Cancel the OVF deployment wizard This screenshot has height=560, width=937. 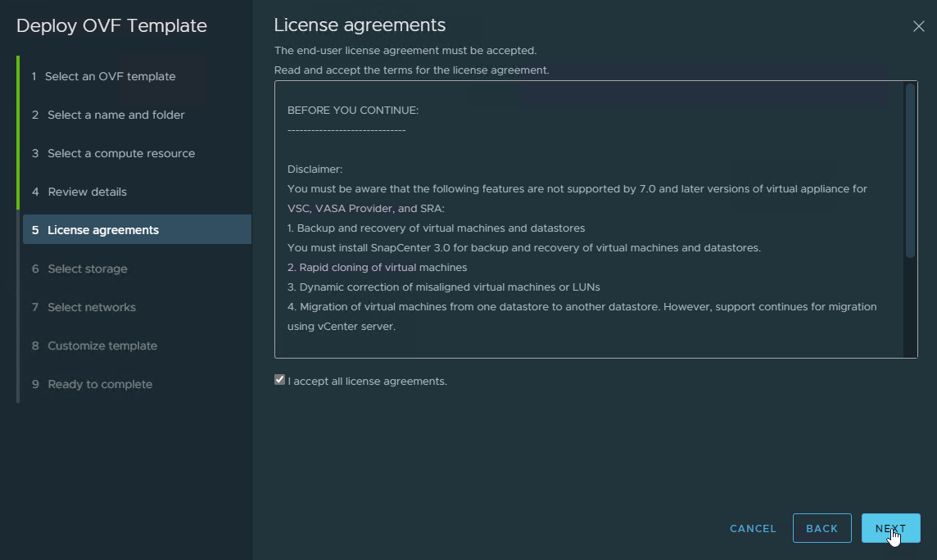pyautogui.click(x=753, y=528)
